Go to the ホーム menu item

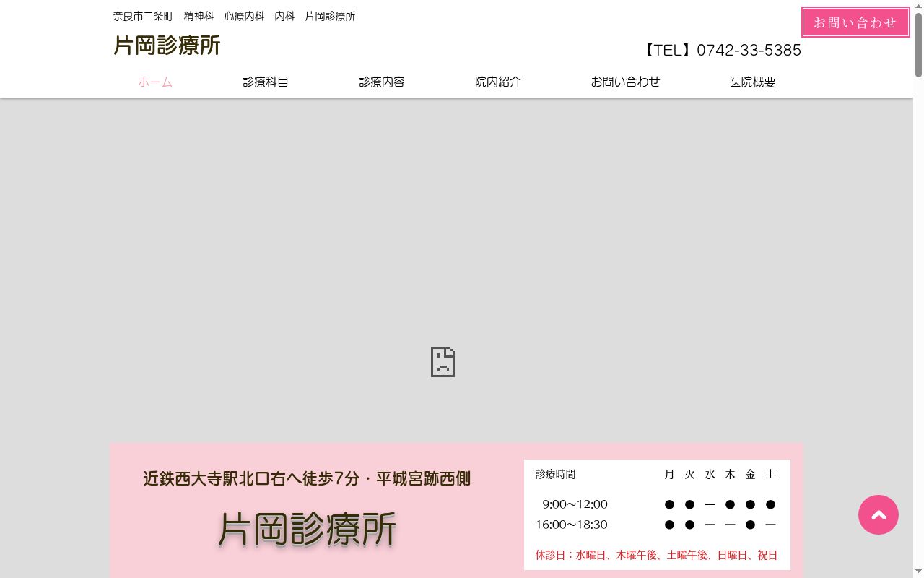(155, 82)
